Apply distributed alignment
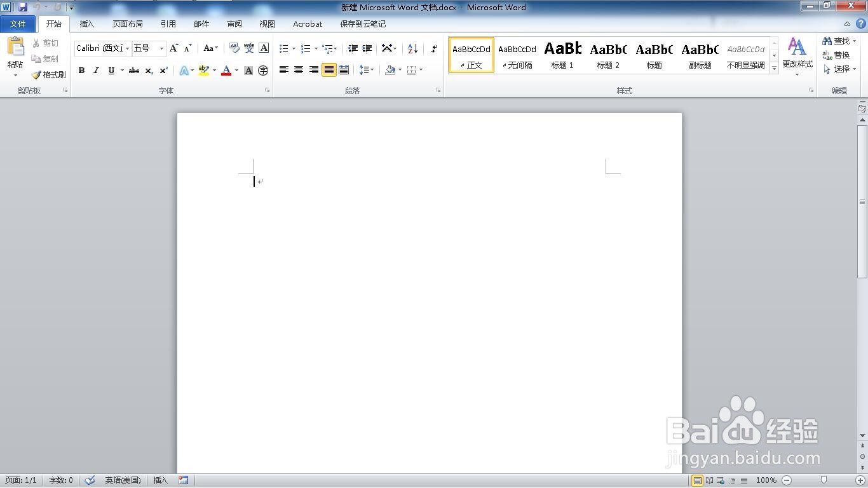 (x=344, y=70)
